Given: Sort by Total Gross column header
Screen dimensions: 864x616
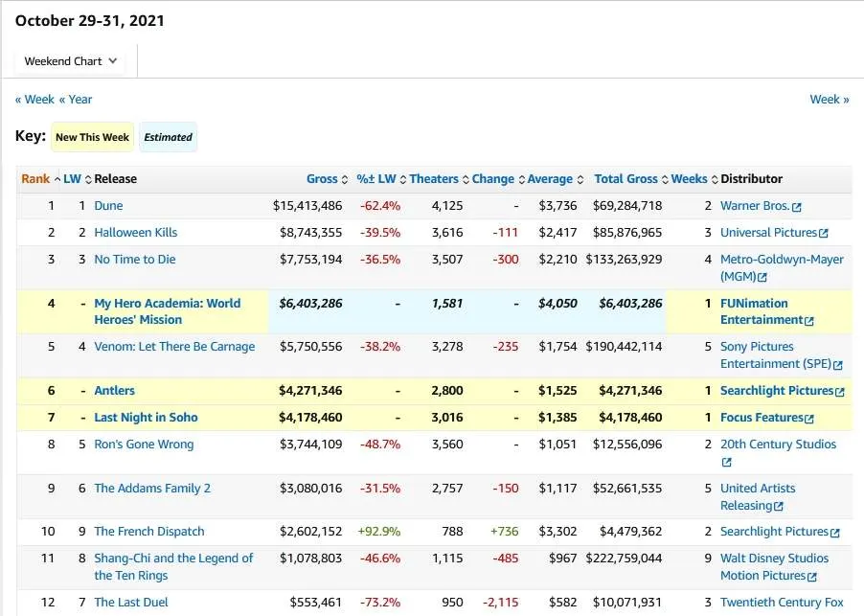Looking at the screenshot, I should click(625, 179).
